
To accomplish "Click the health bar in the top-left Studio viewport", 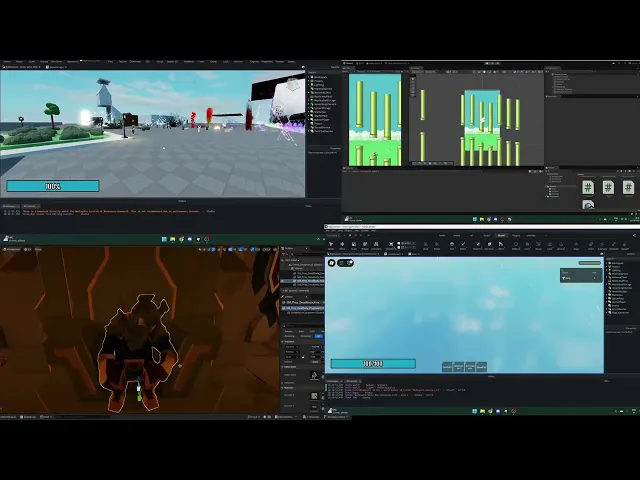I will (53, 186).
